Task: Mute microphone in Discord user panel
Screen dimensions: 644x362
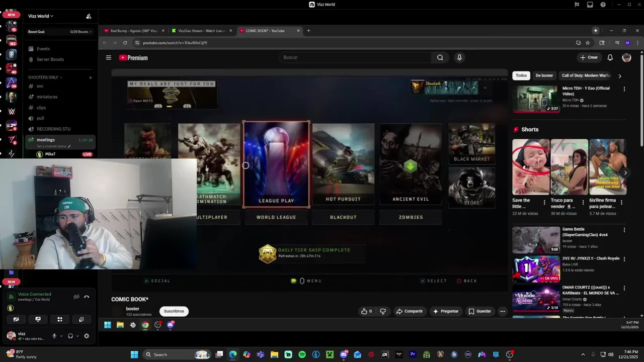Action: pos(54,336)
